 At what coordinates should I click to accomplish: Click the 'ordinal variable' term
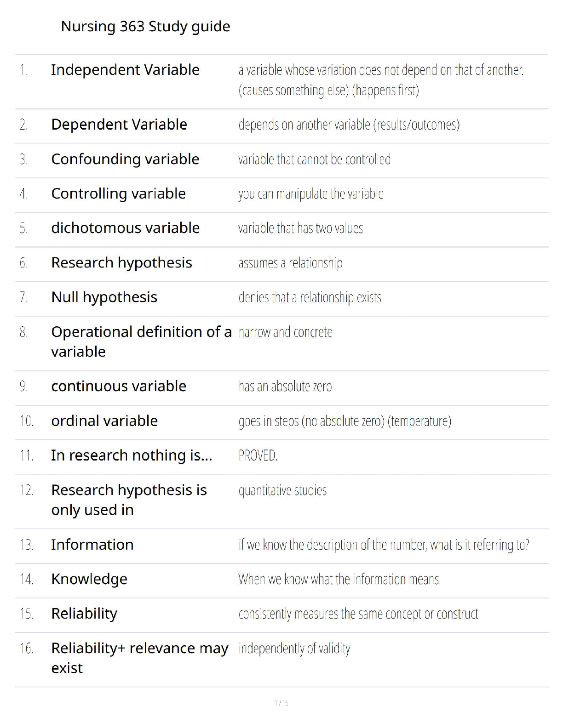pyautogui.click(x=104, y=421)
